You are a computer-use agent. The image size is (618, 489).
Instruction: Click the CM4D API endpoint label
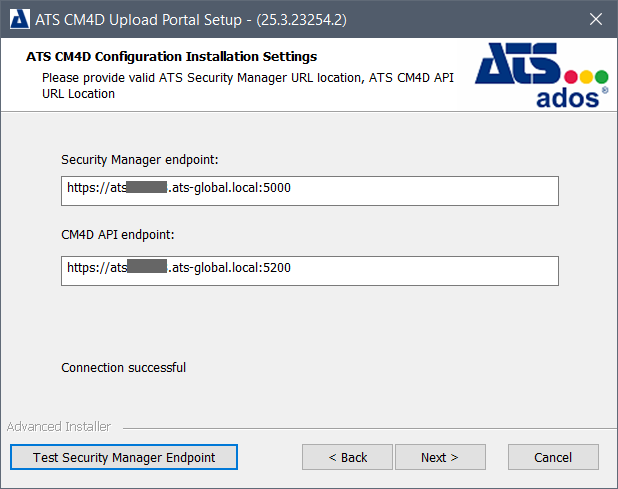pyautogui.click(x=116, y=234)
